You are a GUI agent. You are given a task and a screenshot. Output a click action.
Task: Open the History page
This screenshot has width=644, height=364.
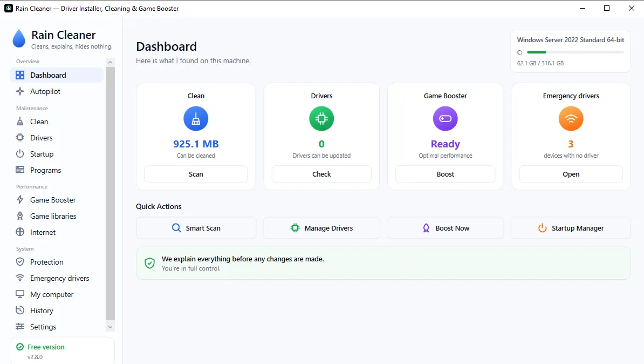[57, 311]
